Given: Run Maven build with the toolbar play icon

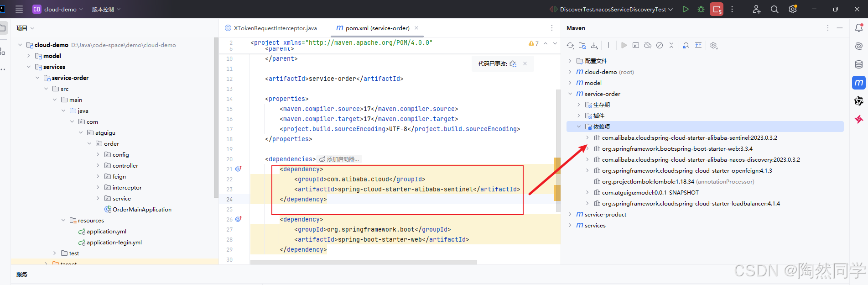Looking at the screenshot, I should pyautogui.click(x=624, y=45).
